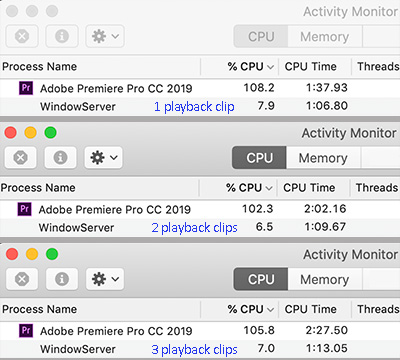Sort by Process Name in bottom window

pyautogui.click(x=39, y=309)
